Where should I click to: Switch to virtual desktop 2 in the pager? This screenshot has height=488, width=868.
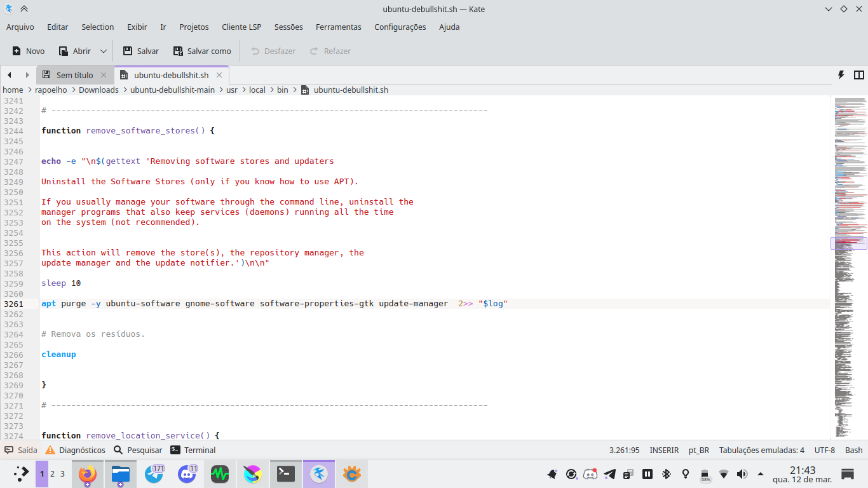pyautogui.click(x=52, y=473)
